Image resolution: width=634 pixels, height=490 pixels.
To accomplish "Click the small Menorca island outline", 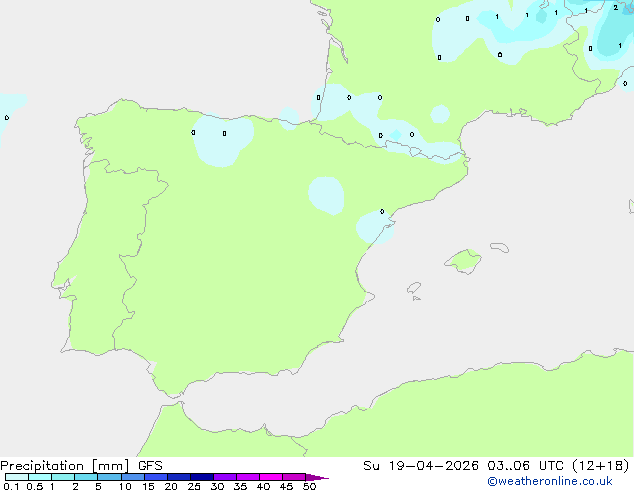I will 498,246.
